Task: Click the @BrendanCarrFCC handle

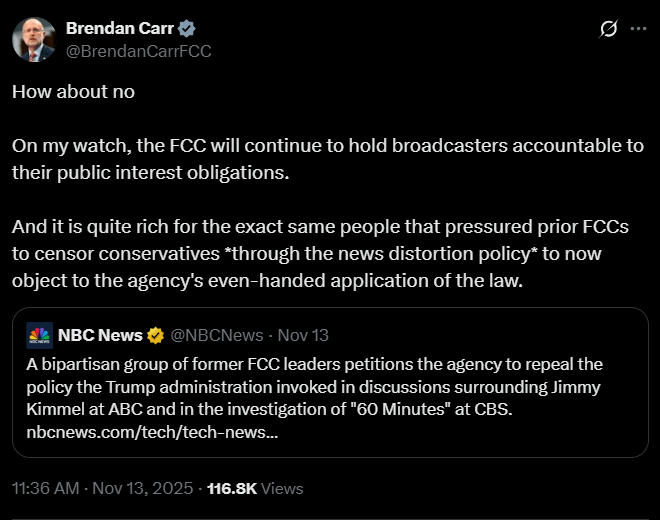Action: point(138,50)
